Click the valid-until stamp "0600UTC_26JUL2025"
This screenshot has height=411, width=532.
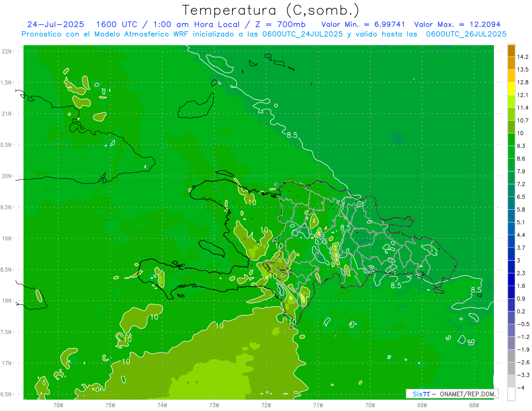[466, 34]
